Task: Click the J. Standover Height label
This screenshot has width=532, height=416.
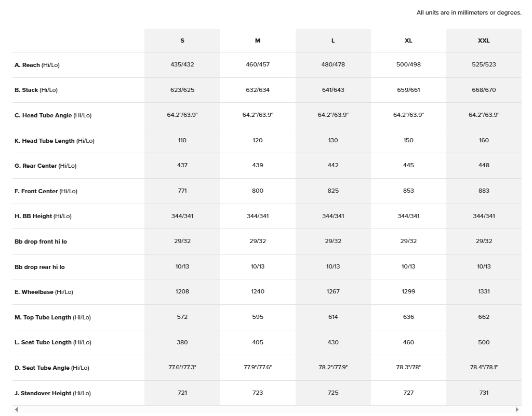Action: pyautogui.click(x=52, y=394)
